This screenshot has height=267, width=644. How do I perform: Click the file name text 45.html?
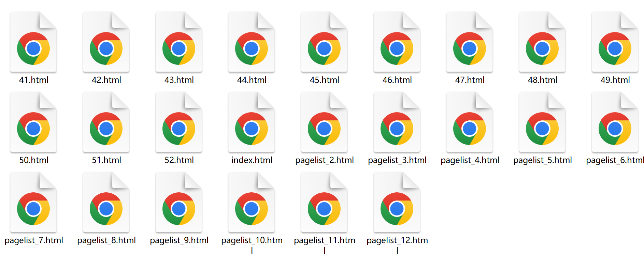[x=324, y=80]
